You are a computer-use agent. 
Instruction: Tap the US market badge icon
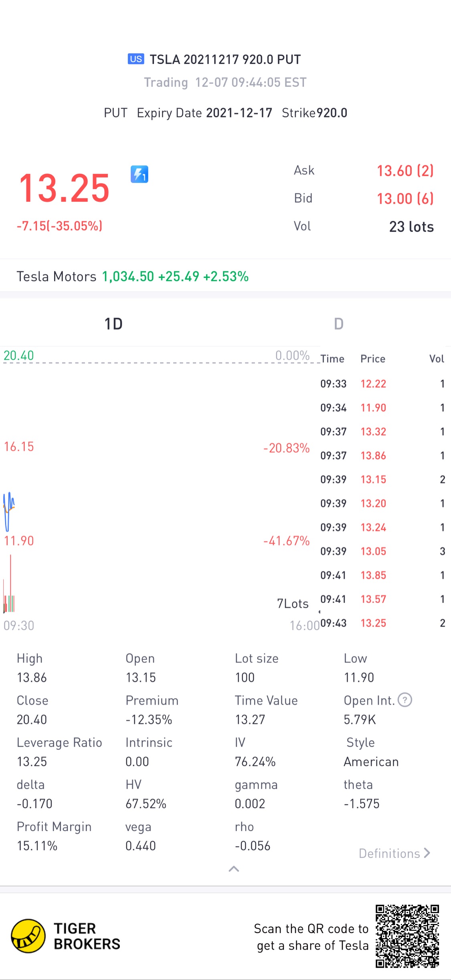pyautogui.click(x=136, y=59)
